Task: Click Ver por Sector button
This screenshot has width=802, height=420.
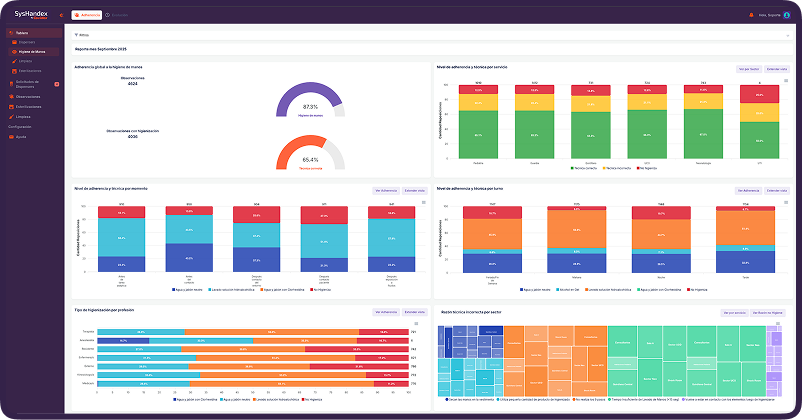Action: 749,69
